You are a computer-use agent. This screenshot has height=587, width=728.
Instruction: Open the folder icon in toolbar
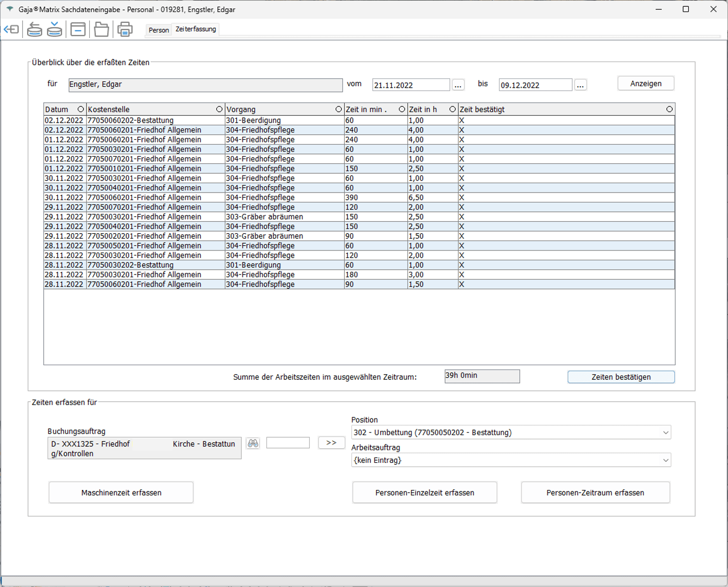coord(101,30)
